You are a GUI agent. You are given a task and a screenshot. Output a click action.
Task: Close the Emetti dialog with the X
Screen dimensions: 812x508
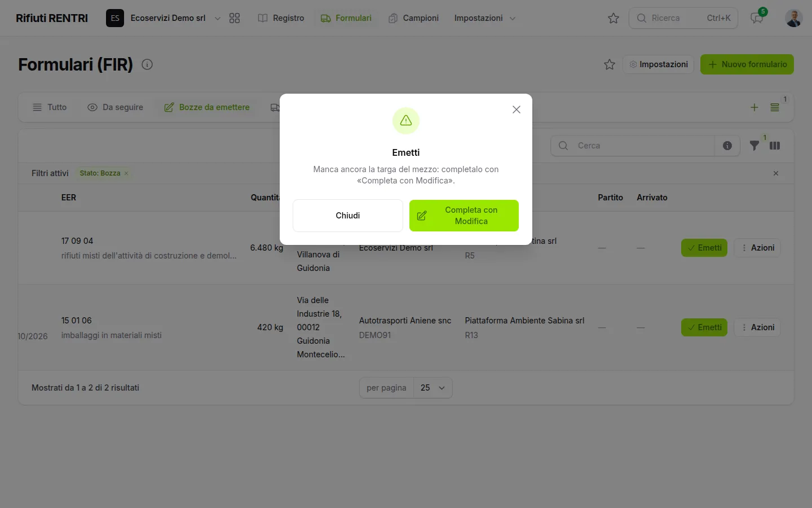(x=517, y=110)
